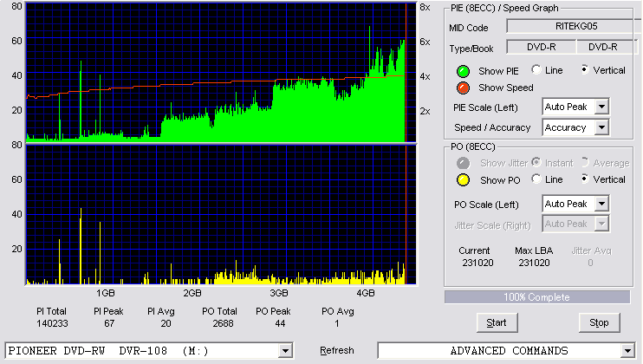The image size is (643, 364).
Task: Click the ADVANCED COMMANDS text
Action: pyautogui.click(x=509, y=351)
